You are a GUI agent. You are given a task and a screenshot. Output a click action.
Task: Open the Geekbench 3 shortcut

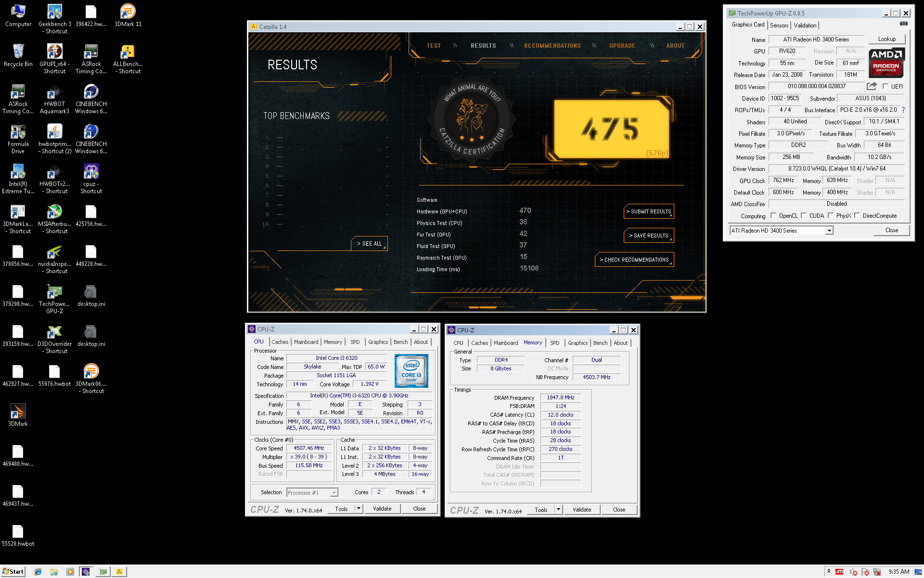[x=54, y=18]
